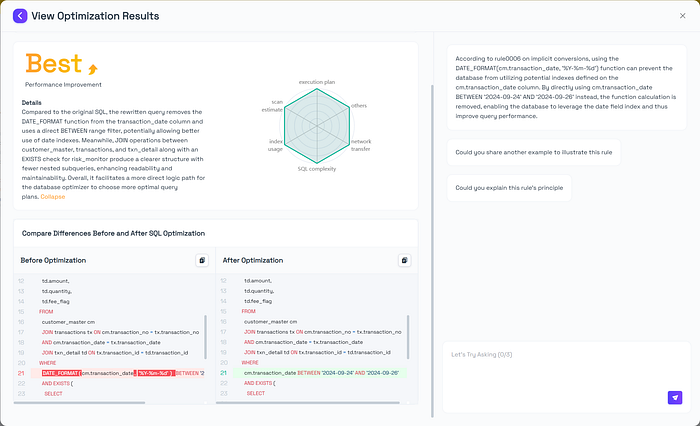Ask for another example illustrating this rule
This screenshot has height=426, width=700.
click(x=533, y=152)
